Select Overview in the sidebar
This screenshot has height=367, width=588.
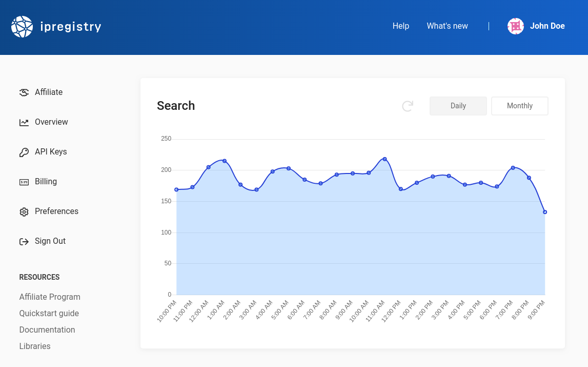tap(51, 122)
